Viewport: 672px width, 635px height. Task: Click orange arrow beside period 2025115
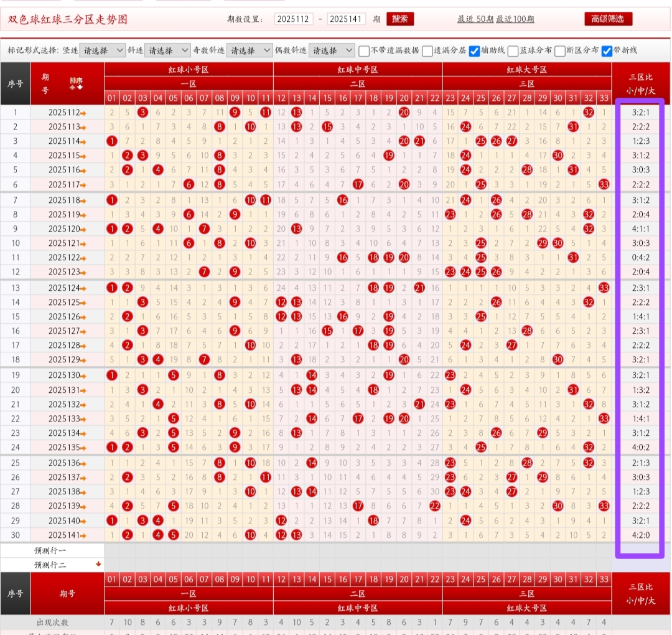pos(83,156)
